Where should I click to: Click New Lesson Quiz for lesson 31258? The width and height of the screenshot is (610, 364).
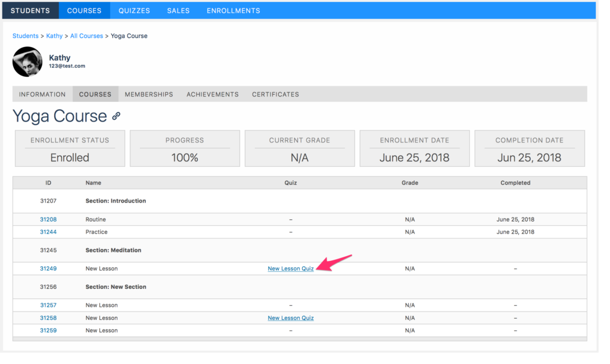coord(291,318)
